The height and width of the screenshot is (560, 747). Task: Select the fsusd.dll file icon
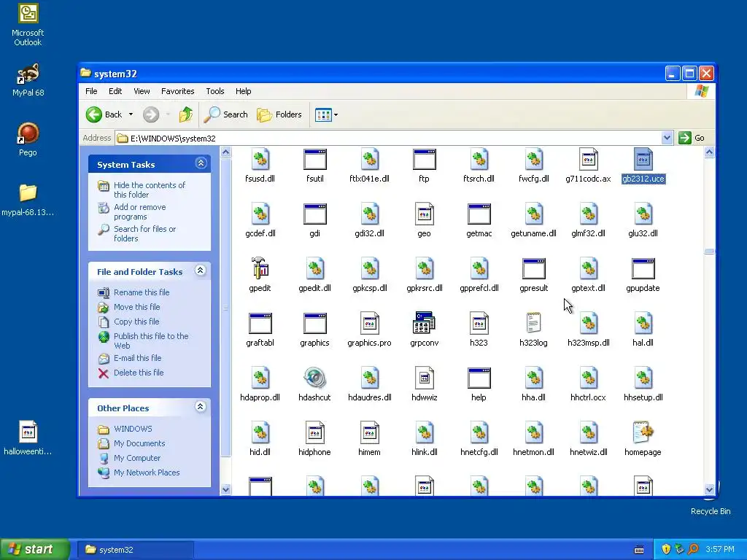[260, 159]
